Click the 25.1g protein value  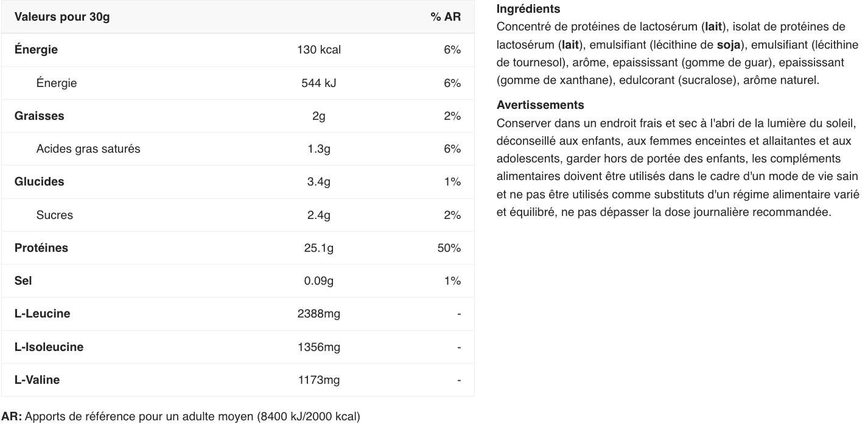pyautogui.click(x=318, y=248)
